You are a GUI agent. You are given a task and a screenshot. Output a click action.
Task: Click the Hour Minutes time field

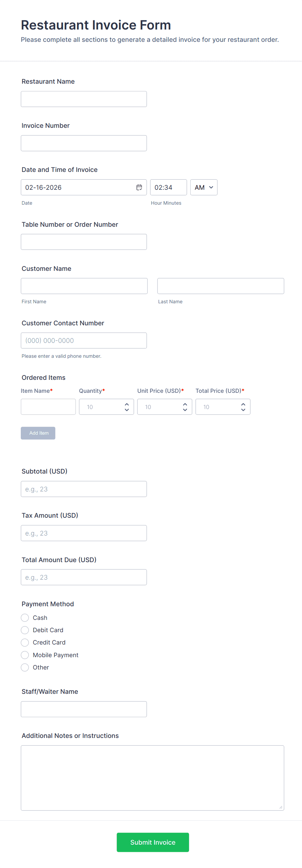168,187
